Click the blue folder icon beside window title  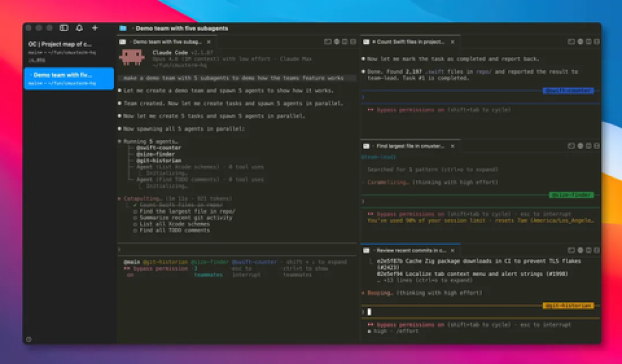click(x=123, y=28)
